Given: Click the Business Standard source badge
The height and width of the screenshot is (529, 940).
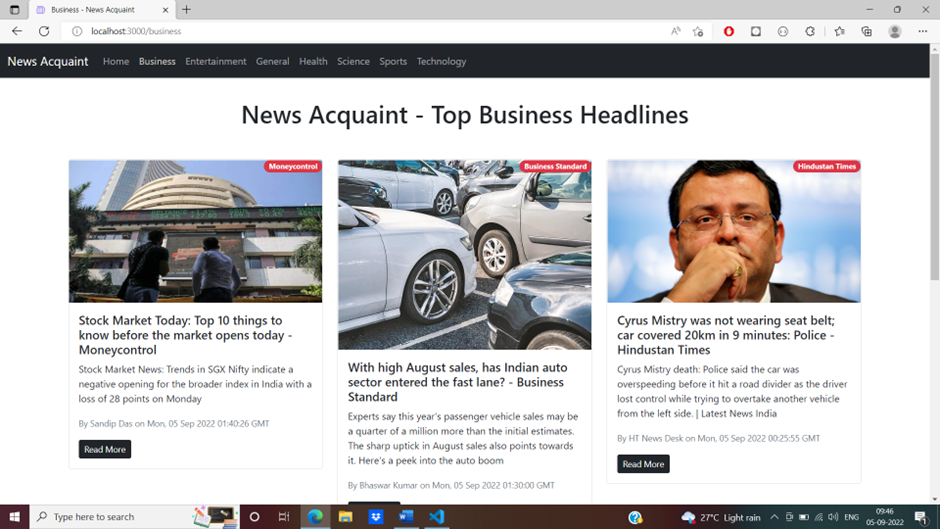Looking at the screenshot, I should coord(555,166).
